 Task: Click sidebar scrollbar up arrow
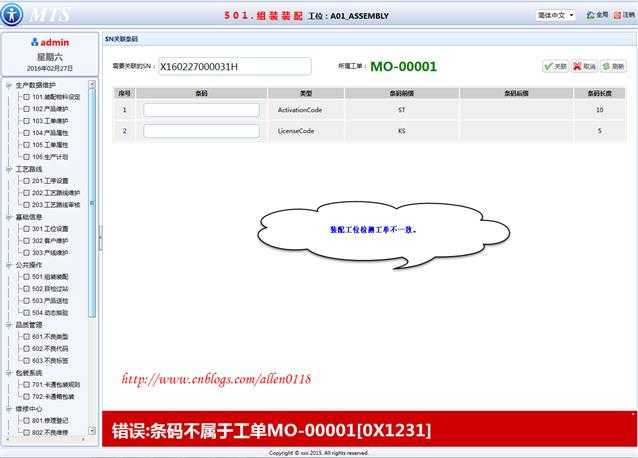click(92, 84)
